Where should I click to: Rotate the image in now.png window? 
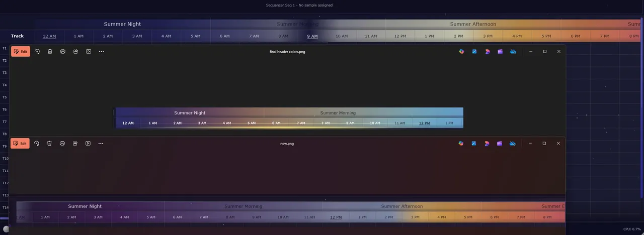click(x=37, y=143)
